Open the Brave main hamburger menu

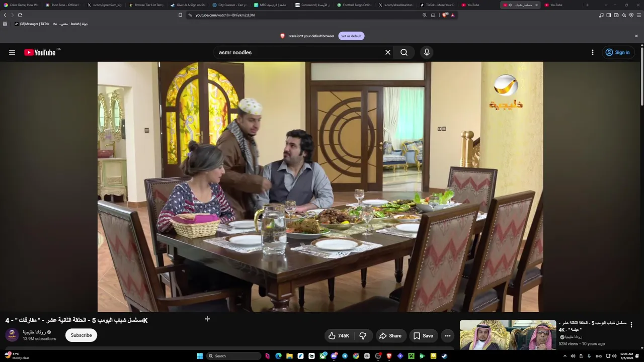(639, 15)
